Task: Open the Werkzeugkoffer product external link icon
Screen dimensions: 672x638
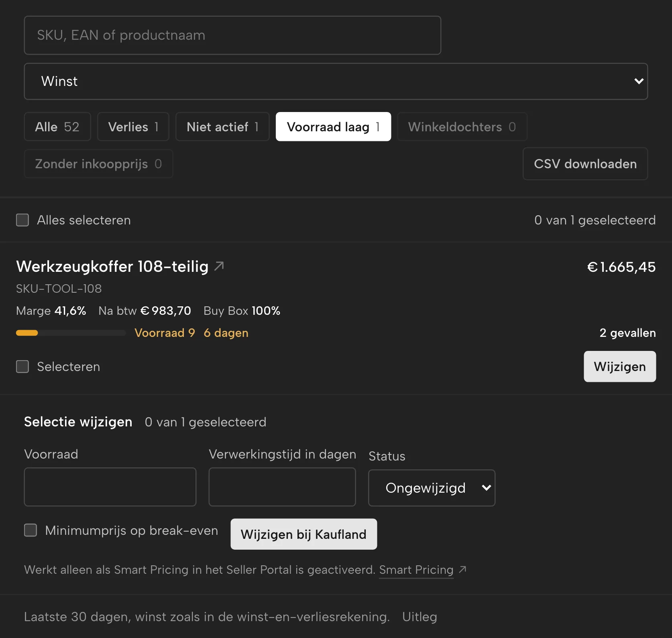Action: click(219, 266)
